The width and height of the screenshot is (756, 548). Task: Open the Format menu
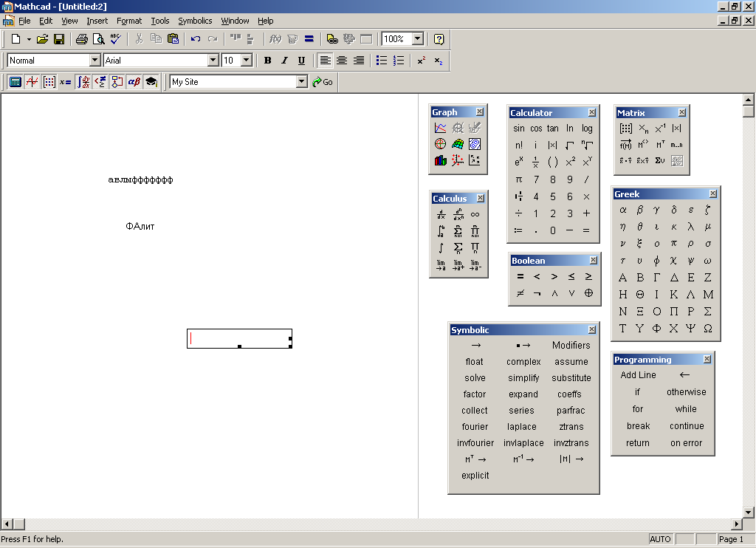[x=129, y=21]
